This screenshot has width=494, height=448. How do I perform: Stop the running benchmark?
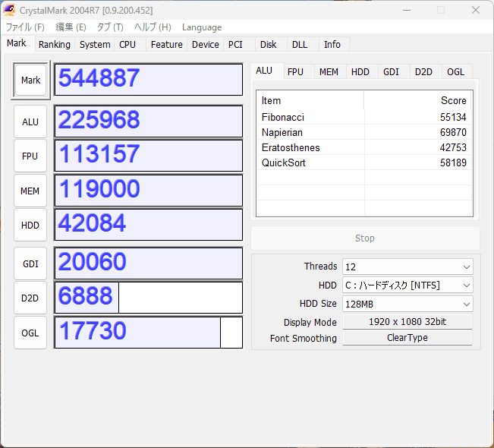pos(365,238)
